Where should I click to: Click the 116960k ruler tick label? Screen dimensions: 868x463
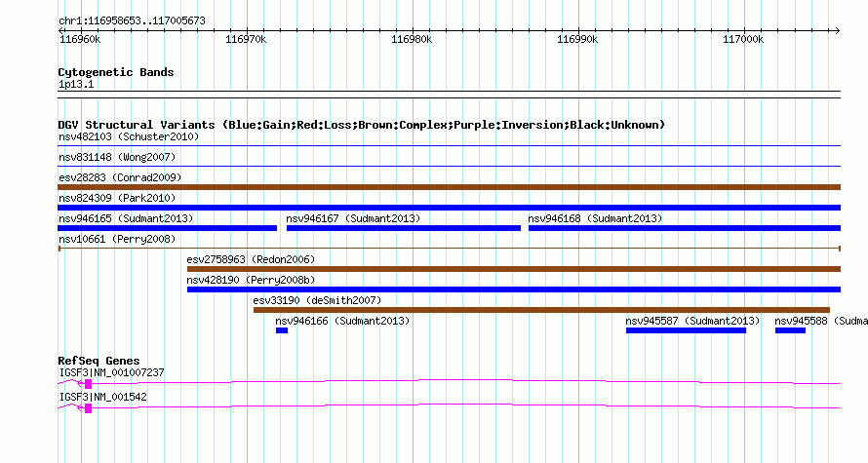pos(80,39)
